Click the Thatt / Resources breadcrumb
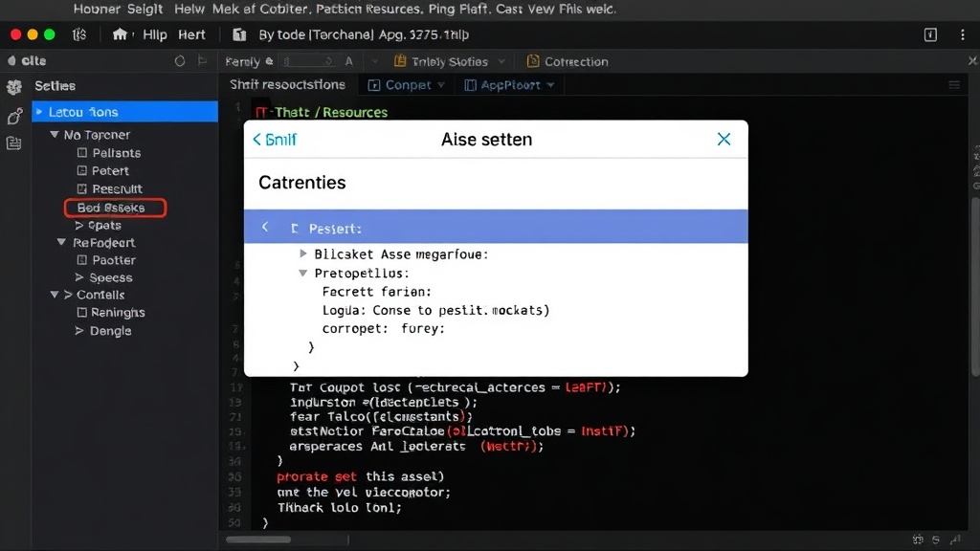The width and height of the screenshot is (980, 551). point(331,113)
